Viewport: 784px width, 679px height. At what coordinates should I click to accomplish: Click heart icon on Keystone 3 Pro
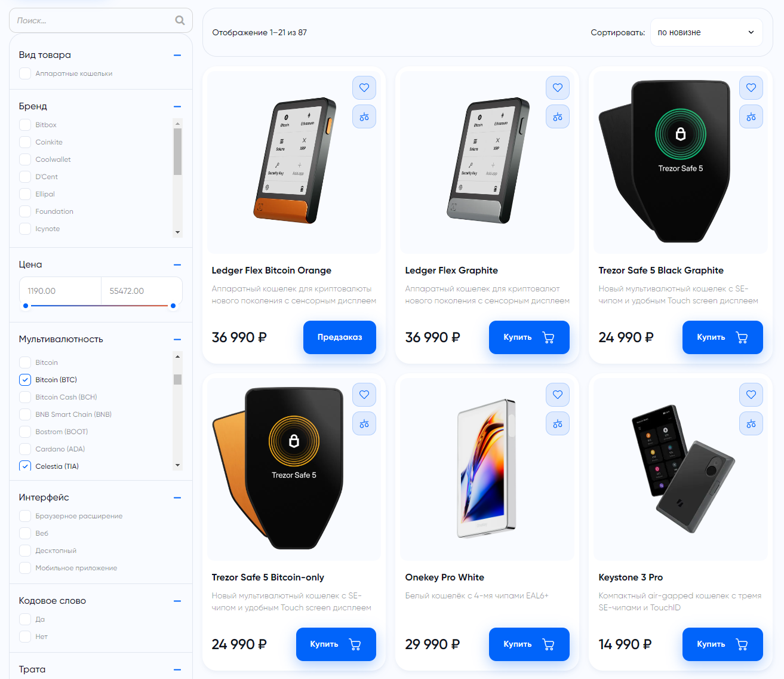(751, 395)
